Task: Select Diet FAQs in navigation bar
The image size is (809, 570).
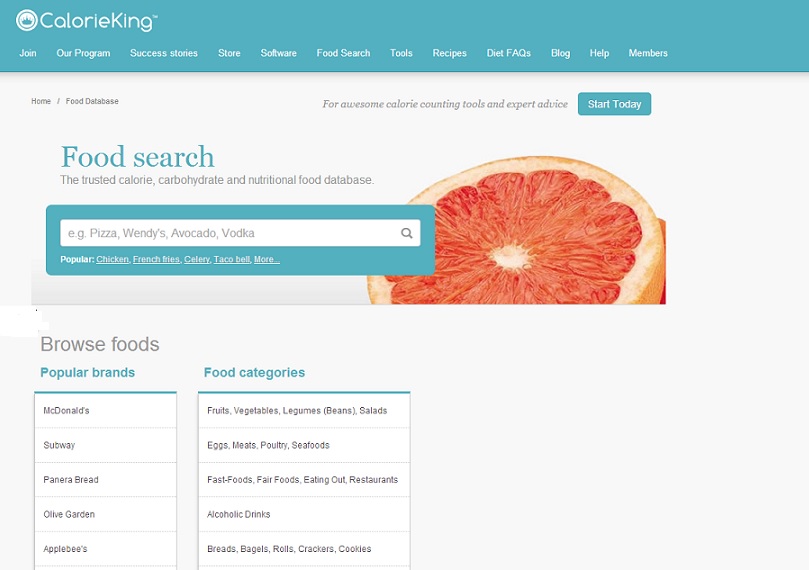Action: pyautogui.click(x=508, y=53)
